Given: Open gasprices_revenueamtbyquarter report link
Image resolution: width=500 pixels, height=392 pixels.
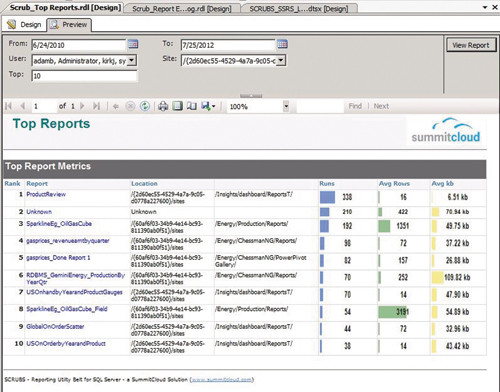Looking at the screenshot, I should [x=68, y=241].
